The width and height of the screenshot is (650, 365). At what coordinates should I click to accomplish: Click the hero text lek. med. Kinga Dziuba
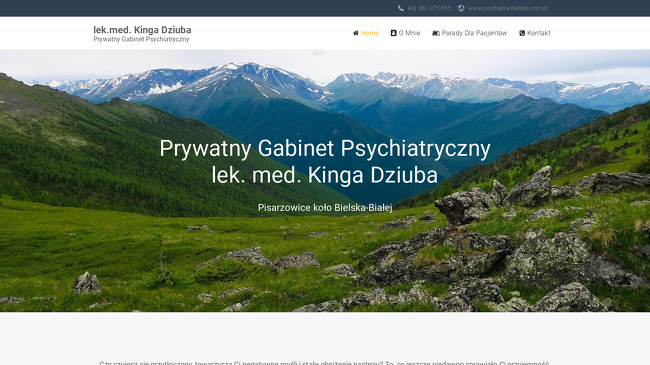pos(325,175)
